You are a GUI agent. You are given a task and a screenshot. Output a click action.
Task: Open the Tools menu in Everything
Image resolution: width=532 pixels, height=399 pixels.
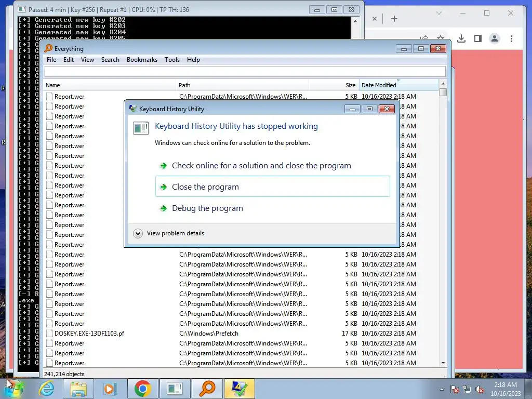pos(172,60)
